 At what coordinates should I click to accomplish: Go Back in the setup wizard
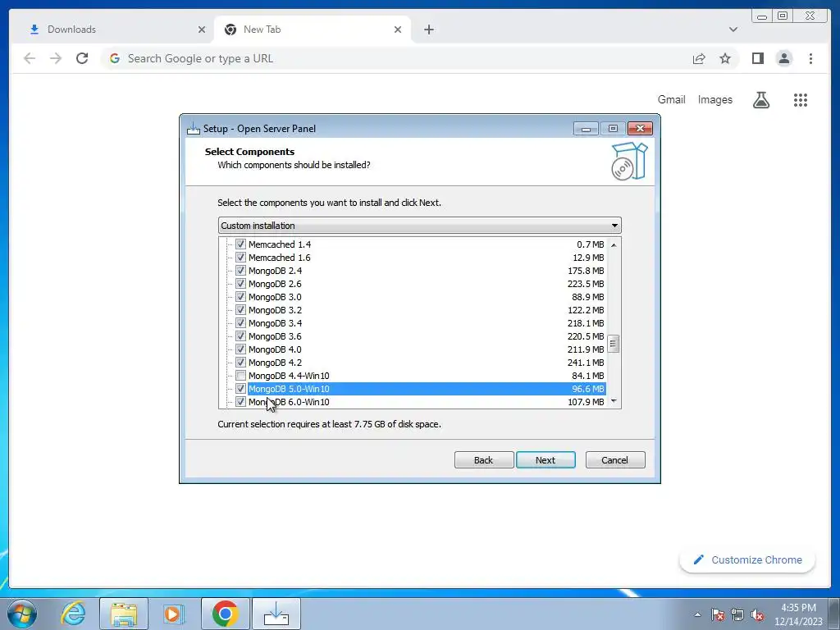[x=484, y=460]
